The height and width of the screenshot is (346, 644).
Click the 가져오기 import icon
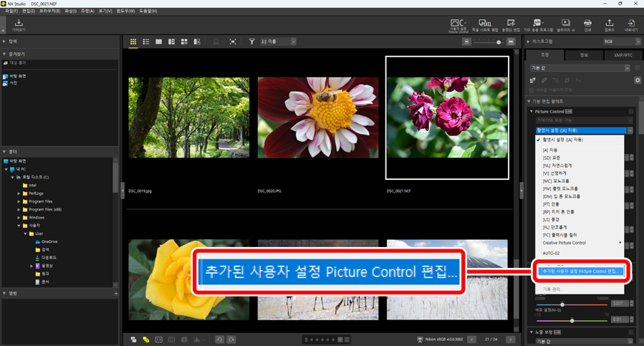[18, 25]
